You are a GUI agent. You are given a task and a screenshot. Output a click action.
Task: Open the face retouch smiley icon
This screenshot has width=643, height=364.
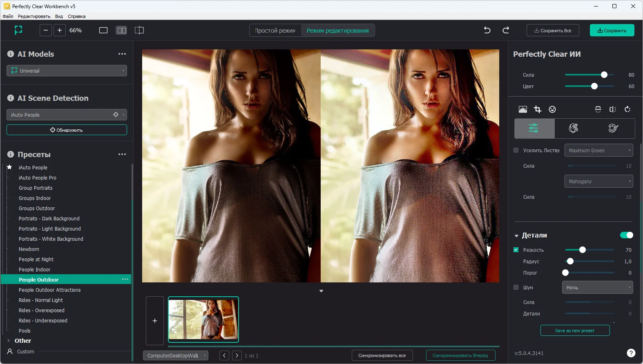tap(552, 109)
